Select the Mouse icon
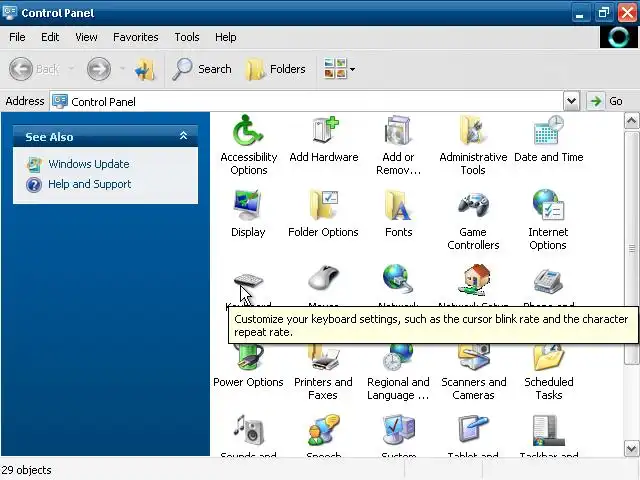This screenshot has width=640, height=480. pos(324,278)
